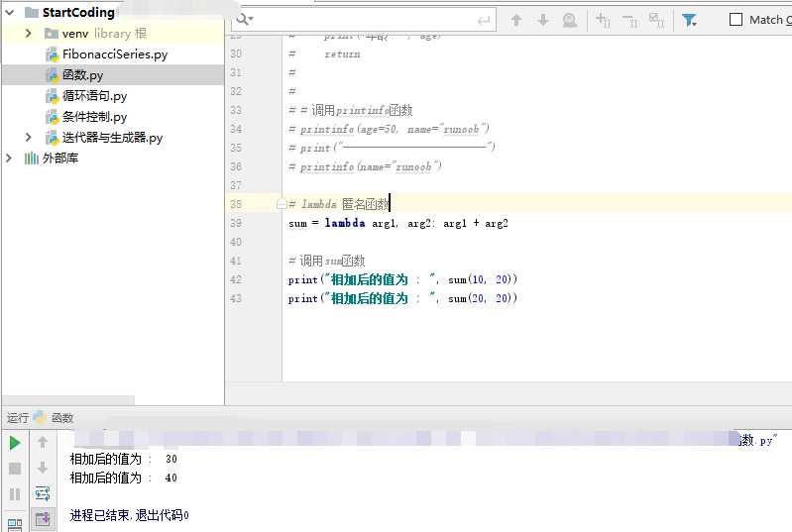Viewport: 792px width, 532px height.
Task: Rerun the script with green play button
Action: pyautogui.click(x=15, y=443)
